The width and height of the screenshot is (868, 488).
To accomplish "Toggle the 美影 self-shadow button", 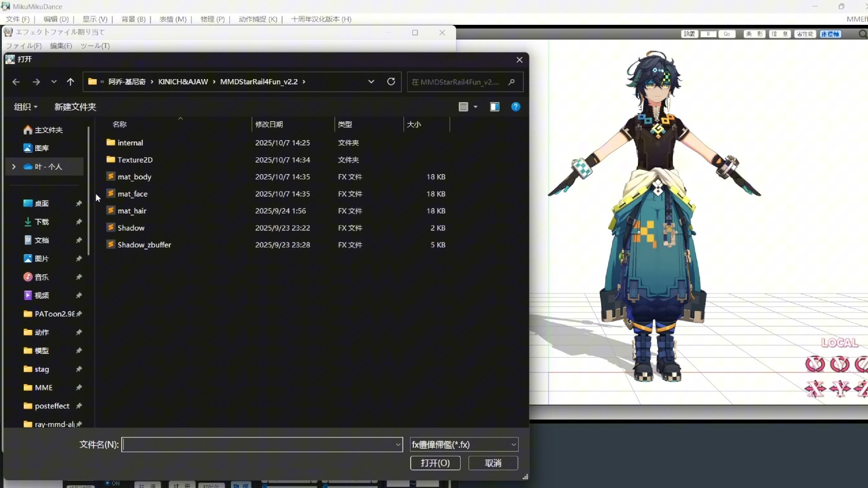I will pos(754,34).
